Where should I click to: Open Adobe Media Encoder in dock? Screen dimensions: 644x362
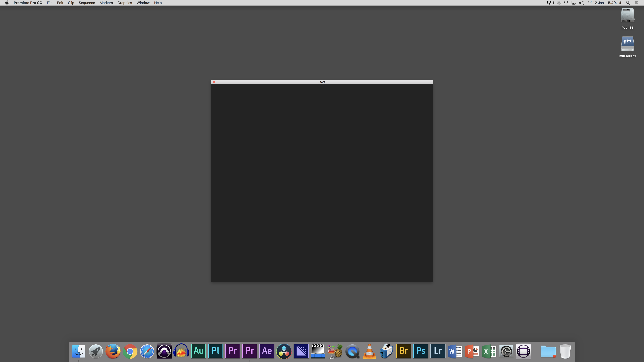tap(301, 351)
